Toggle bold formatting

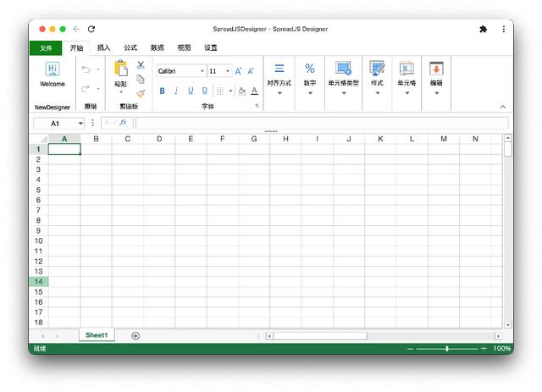pos(161,91)
